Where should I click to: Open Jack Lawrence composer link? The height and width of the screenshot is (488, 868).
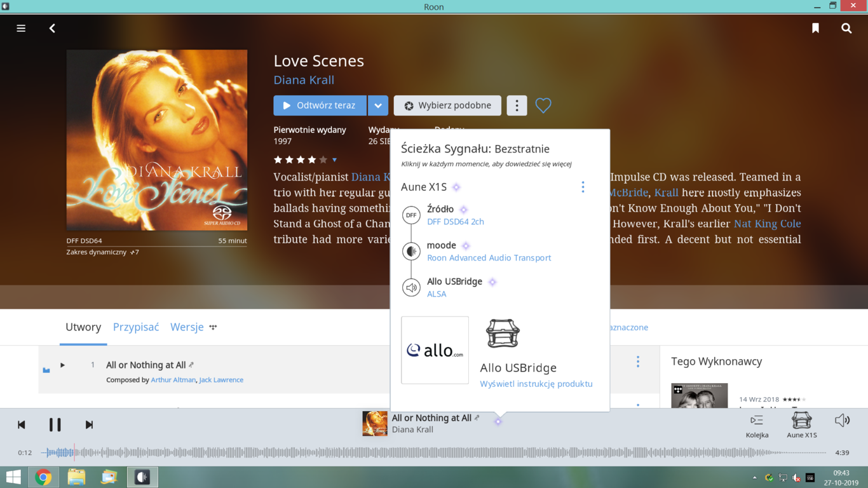[x=221, y=380]
